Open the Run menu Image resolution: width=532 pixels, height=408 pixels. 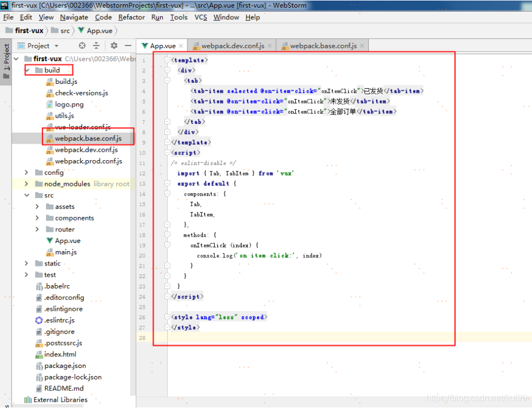[157, 18]
